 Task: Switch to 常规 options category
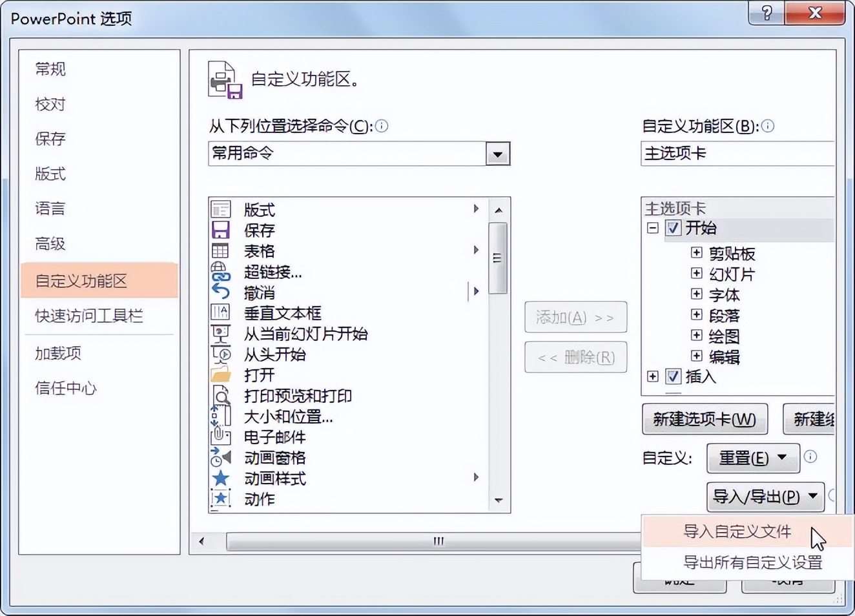click(99, 69)
